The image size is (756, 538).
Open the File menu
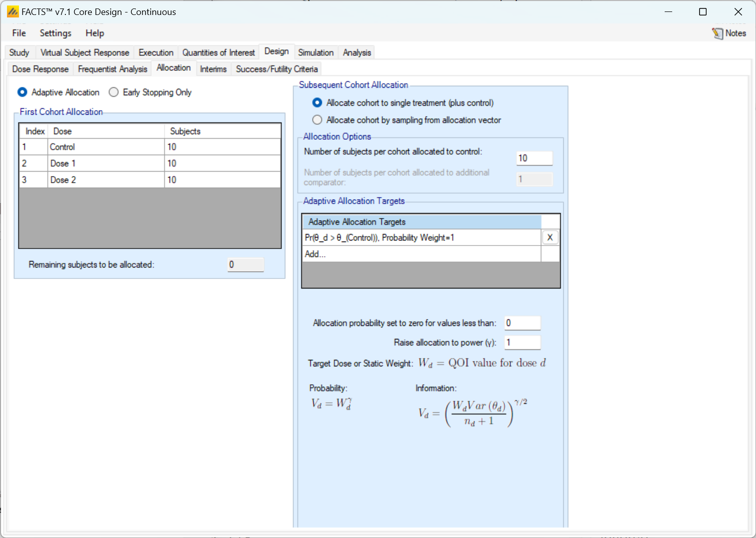(x=19, y=33)
